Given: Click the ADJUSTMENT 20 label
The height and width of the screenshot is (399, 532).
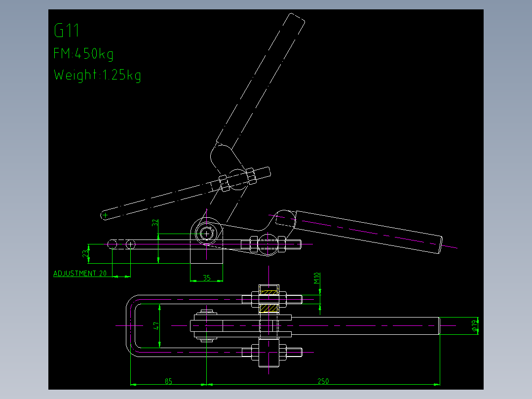Looking at the screenshot, I should 80,274.
